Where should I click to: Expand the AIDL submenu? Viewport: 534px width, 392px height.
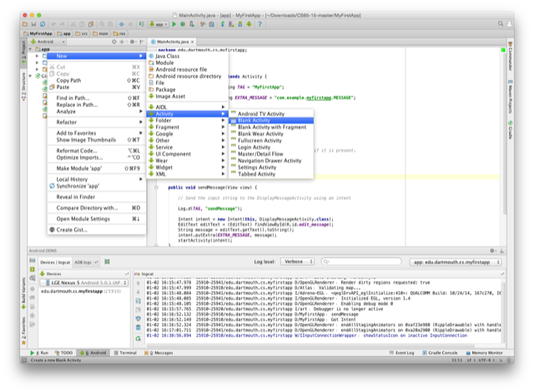[187, 107]
